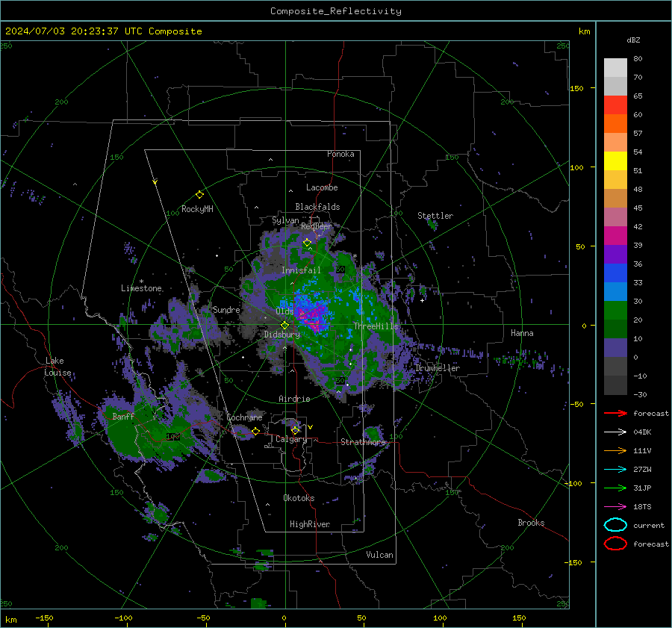Click the magenta storm core east of Olds
The height and width of the screenshot is (628, 672).
coord(312,317)
